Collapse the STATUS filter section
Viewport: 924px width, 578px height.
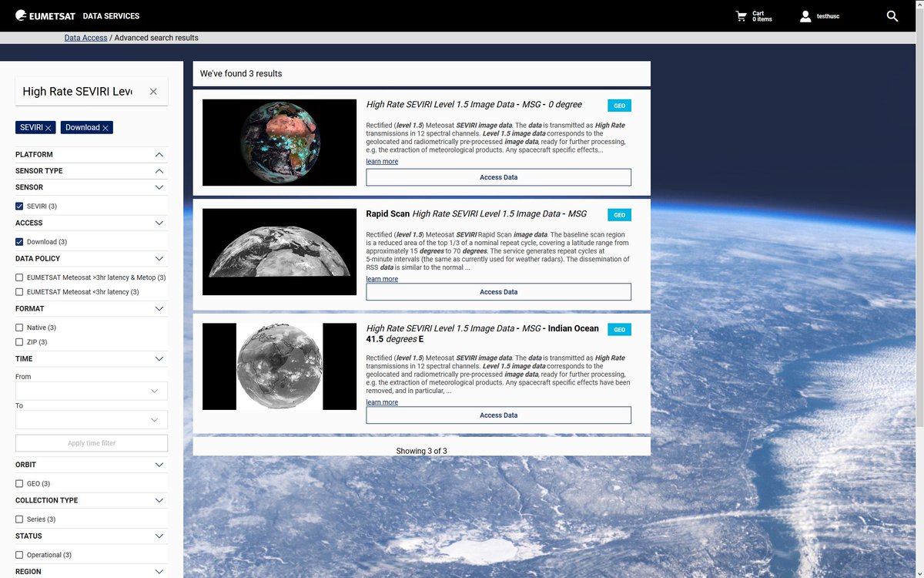(x=92, y=536)
